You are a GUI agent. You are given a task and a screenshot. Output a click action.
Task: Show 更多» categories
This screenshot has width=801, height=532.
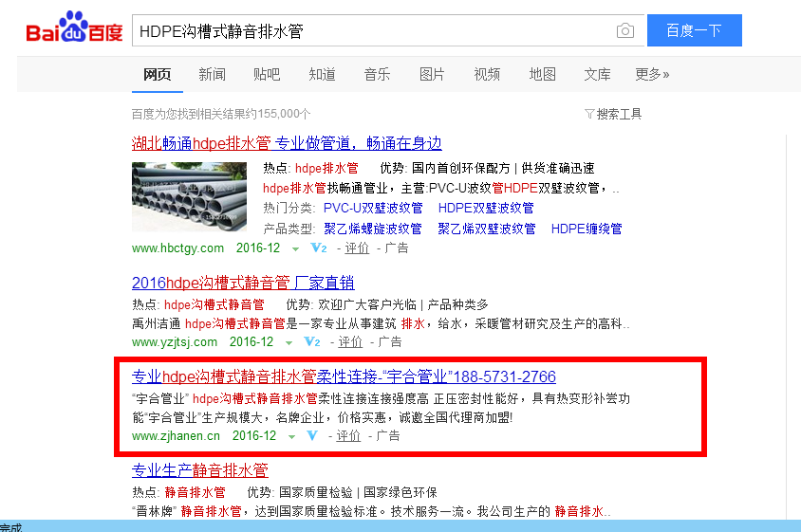pyautogui.click(x=652, y=75)
